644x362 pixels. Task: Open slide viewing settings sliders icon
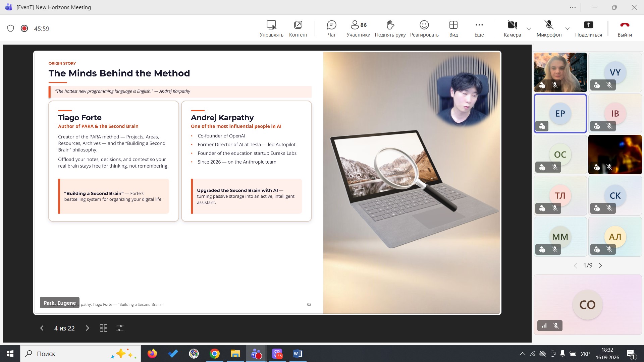tap(120, 328)
